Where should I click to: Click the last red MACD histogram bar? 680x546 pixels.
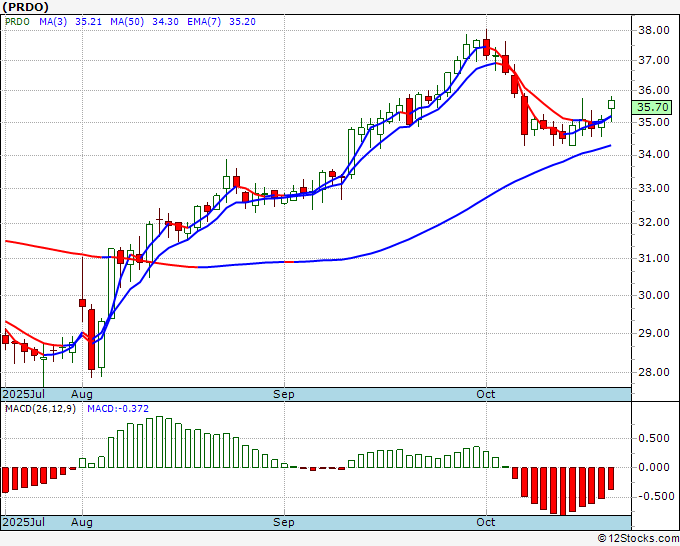611,478
